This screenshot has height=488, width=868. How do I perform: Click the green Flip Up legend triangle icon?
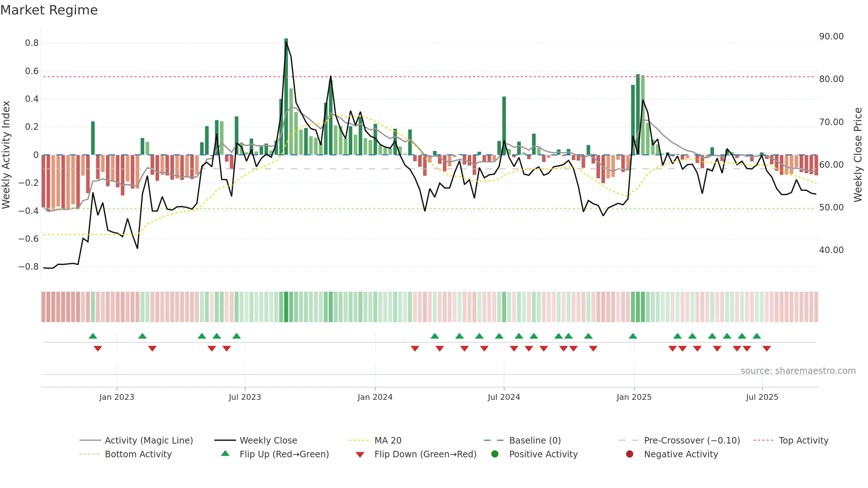point(225,453)
